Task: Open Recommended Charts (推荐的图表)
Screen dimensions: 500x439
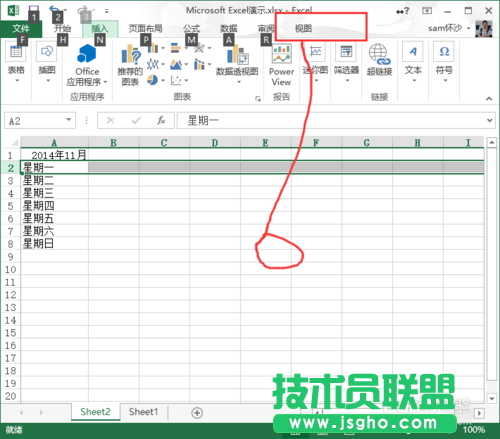Action: [x=130, y=55]
